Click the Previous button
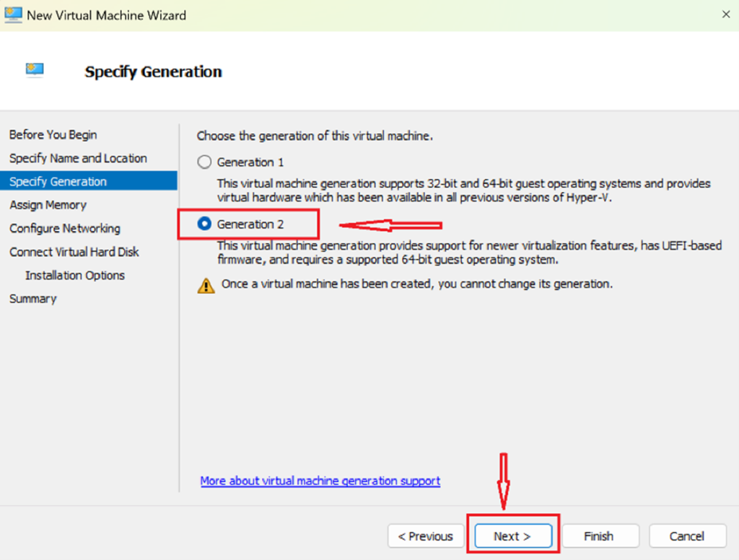This screenshot has width=739, height=560. point(426,536)
